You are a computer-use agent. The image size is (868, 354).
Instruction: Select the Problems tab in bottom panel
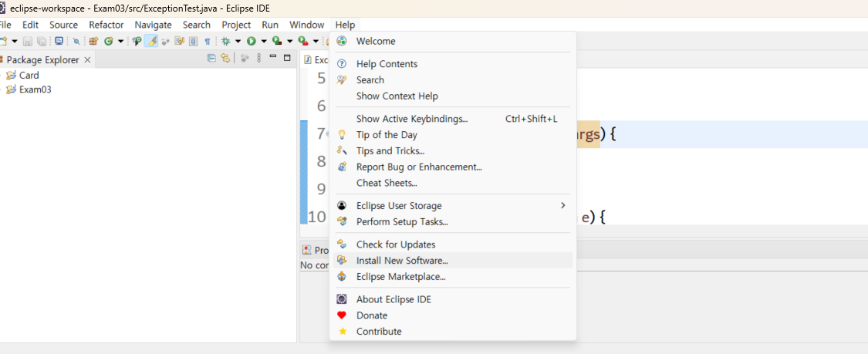point(316,250)
